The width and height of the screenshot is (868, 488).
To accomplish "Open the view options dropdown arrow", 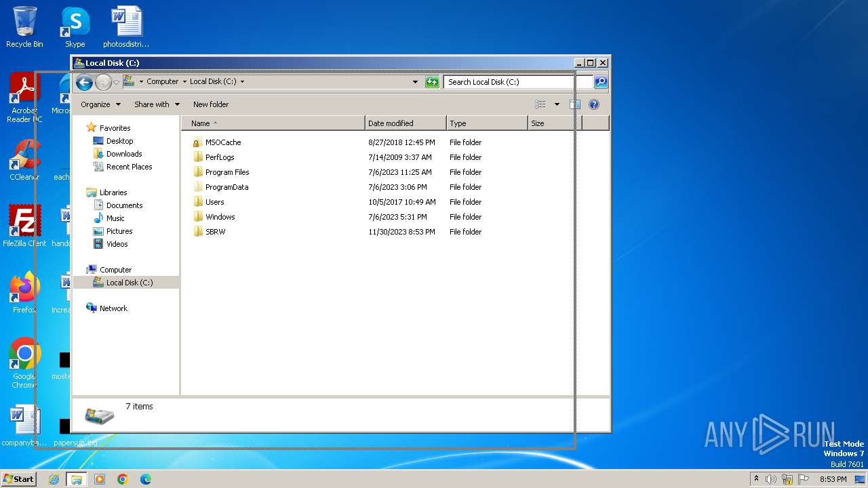I will pyautogui.click(x=557, y=104).
